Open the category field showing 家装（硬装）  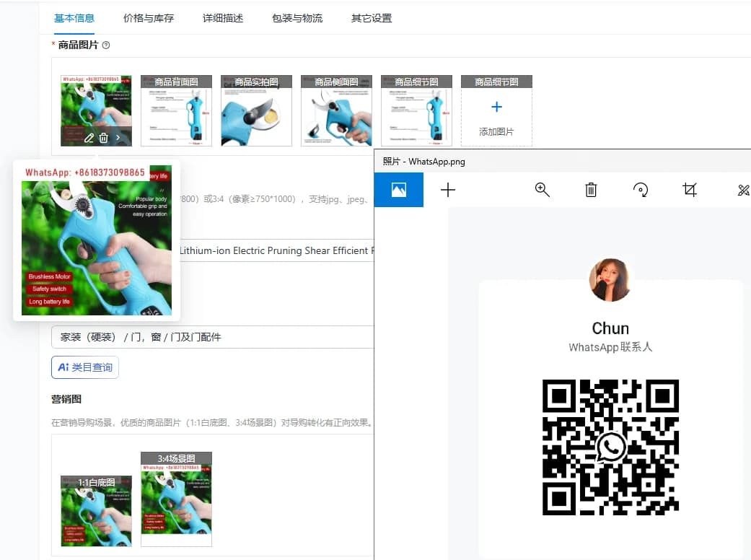coord(213,337)
